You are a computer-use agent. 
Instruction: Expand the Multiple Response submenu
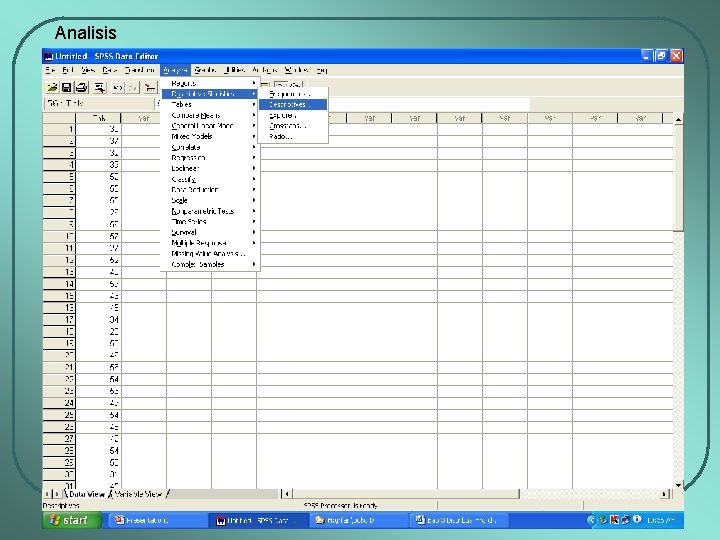210,243
